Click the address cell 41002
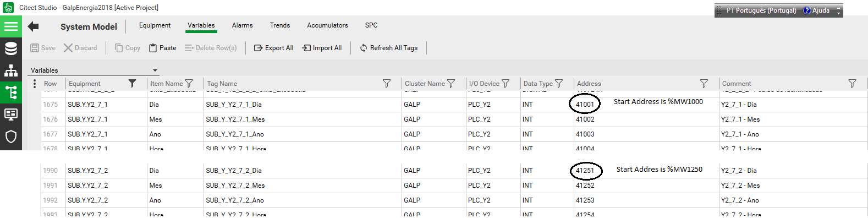 [585, 119]
